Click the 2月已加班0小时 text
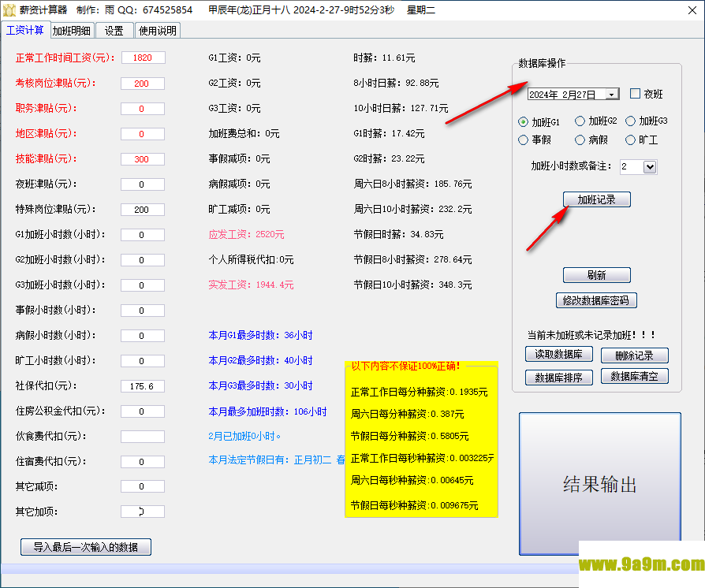Viewport: 705px width, 588px height. coord(244,436)
